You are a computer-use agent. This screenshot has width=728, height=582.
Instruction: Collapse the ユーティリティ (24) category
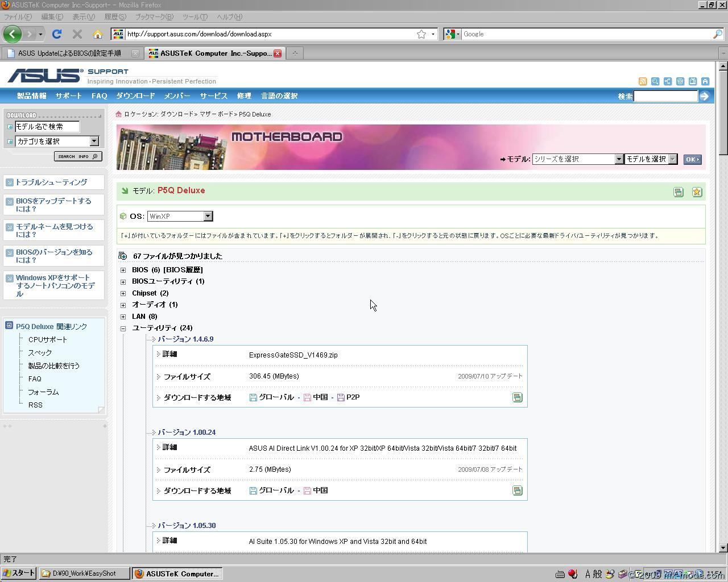pos(123,328)
